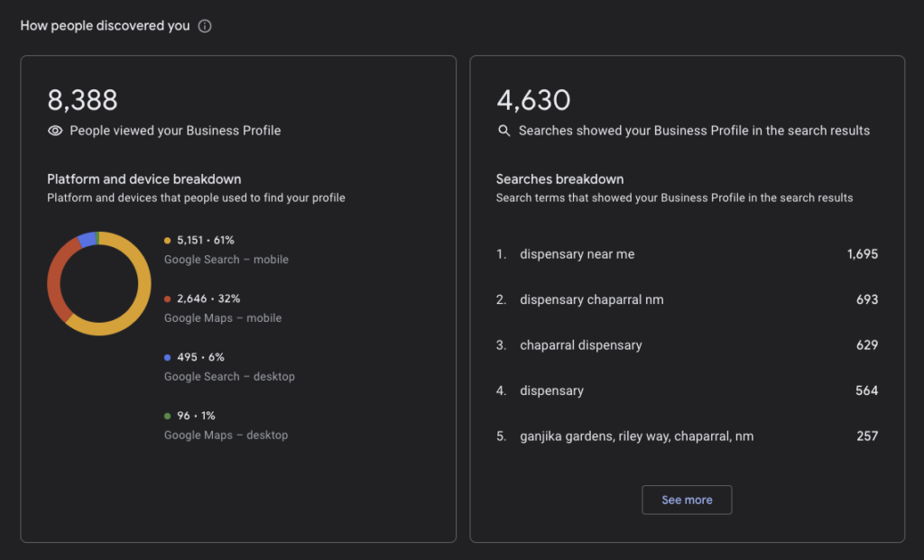The image size is (924, 560).
Task: Click the green dot for Google Maps desktop
Action: (168, 417)
